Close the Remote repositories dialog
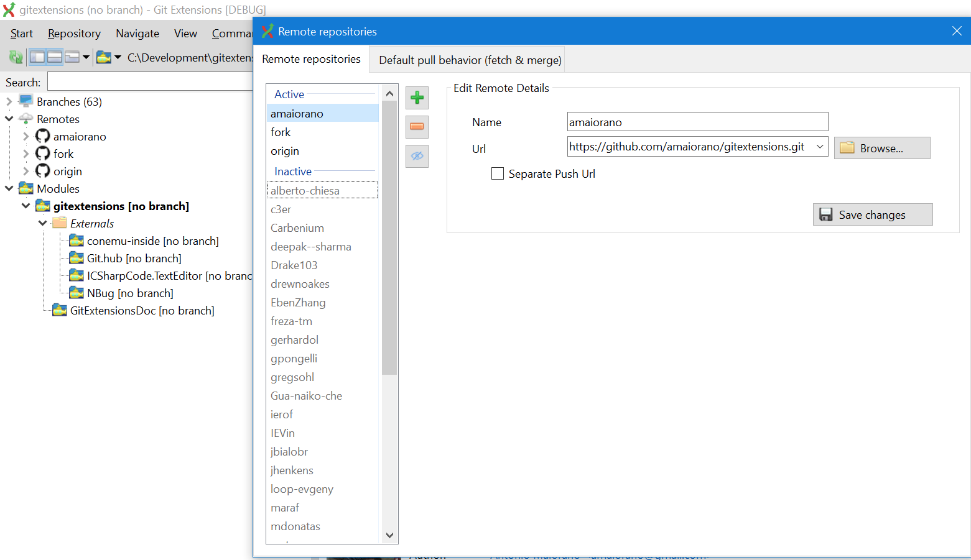The height and width of the screenshot is (560, 971). click(957, 31)
